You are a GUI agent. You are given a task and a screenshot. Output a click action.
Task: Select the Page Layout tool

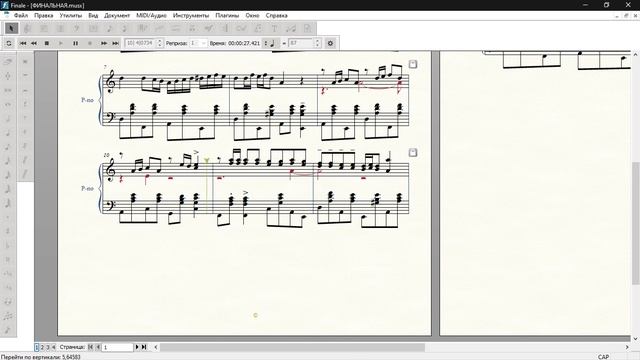coord(307,28)
